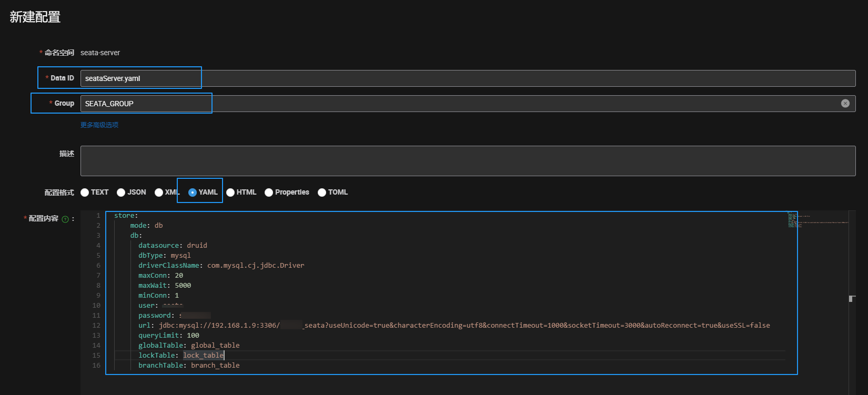Click 'datasource: druid' line
The height and width of the screenshot is (395, 868).
(173, 246)
